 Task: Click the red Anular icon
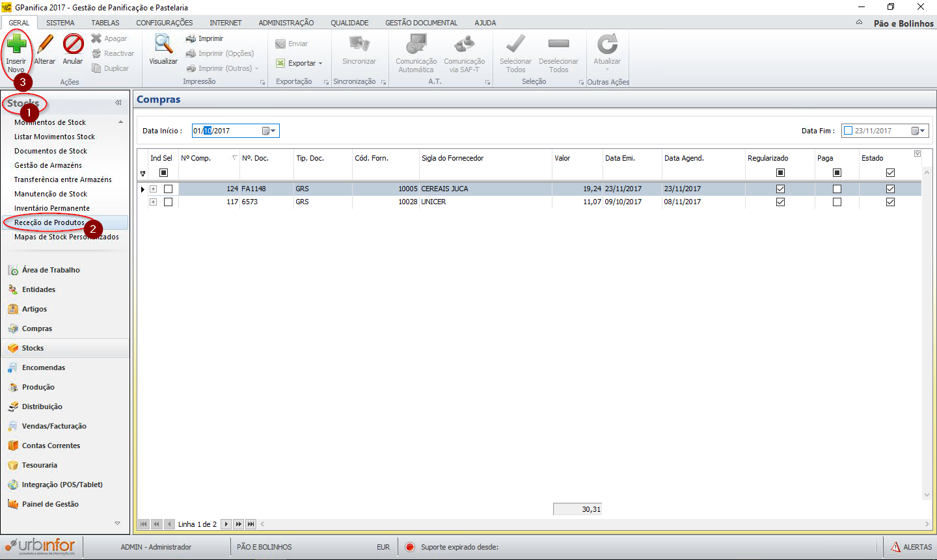coord(73,44)
